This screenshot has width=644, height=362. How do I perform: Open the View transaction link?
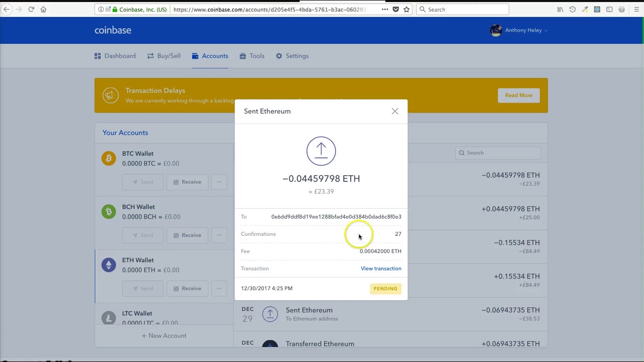381,268
